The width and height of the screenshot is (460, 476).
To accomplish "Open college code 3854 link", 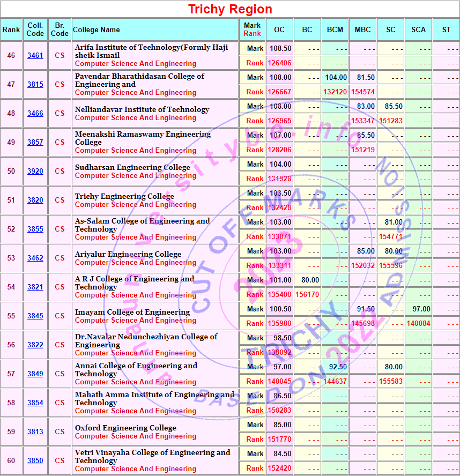I will 35,403.
